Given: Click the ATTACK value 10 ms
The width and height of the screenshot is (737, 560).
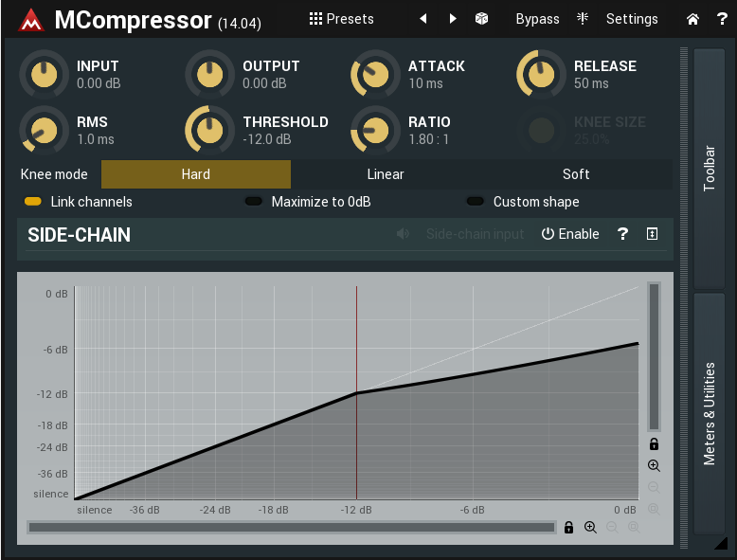Looking at the screenshot, I should pos(426,83).
